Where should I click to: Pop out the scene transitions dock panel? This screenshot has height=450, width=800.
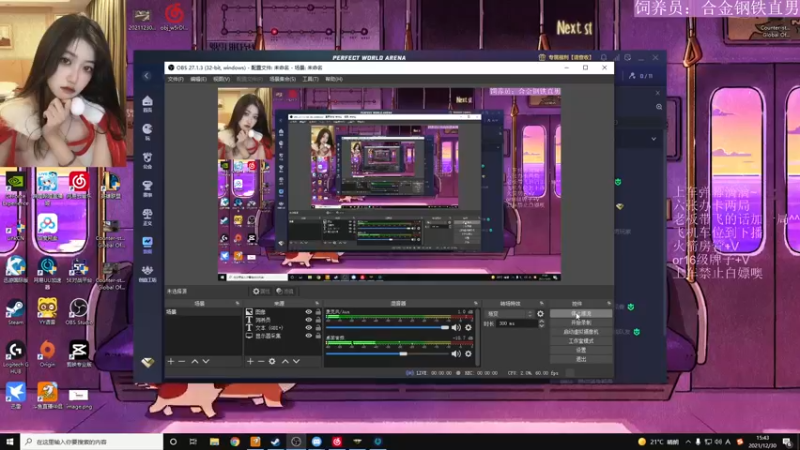(542, 304)
